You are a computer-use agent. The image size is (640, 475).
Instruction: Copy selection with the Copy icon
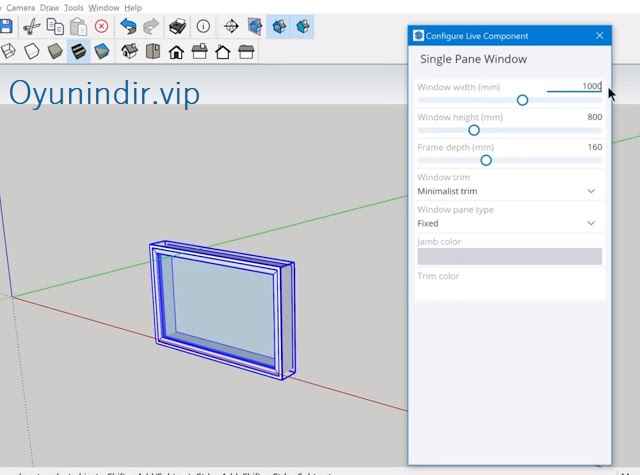point(55,27)
